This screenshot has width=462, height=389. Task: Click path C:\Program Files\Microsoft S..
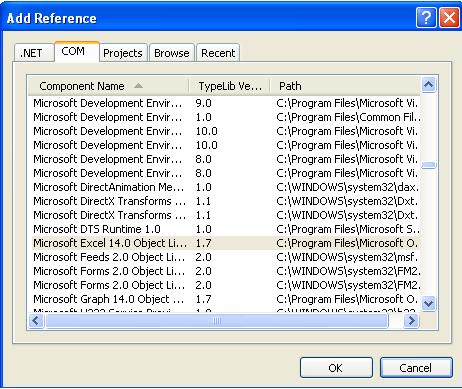(348, 229)
